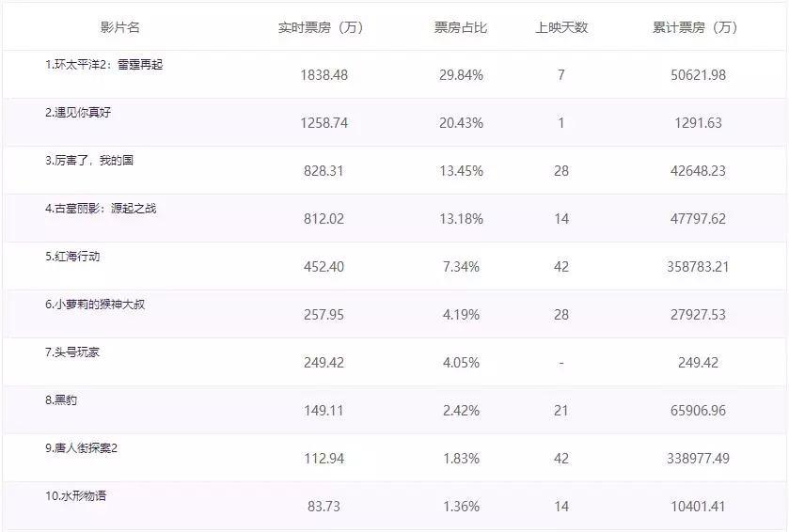Click the 影片名 column header

[x=119, y=27]
